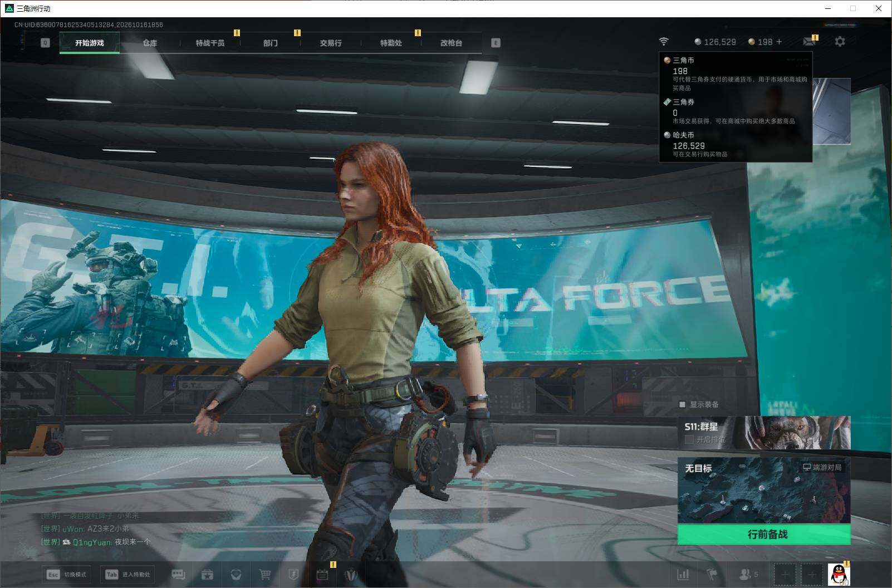The image size is (892, 588).
Task: Open the chat messages icon
Action: [178, 574]
